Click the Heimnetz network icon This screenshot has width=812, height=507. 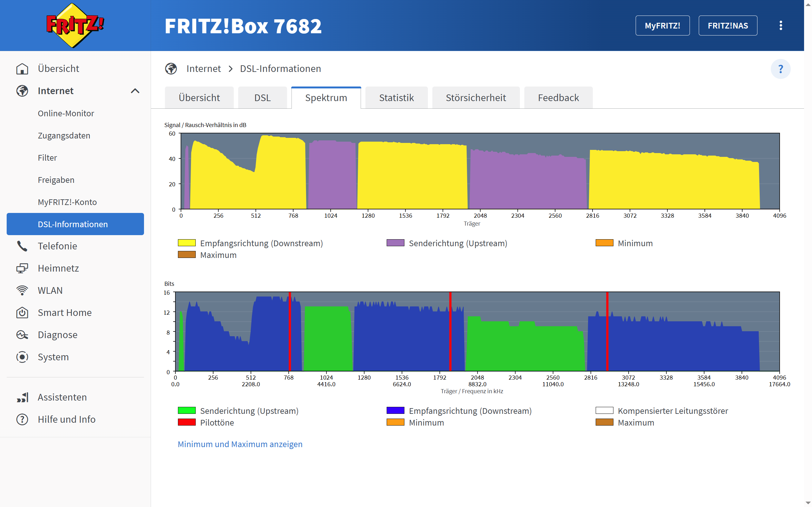[x=22, y=268]
